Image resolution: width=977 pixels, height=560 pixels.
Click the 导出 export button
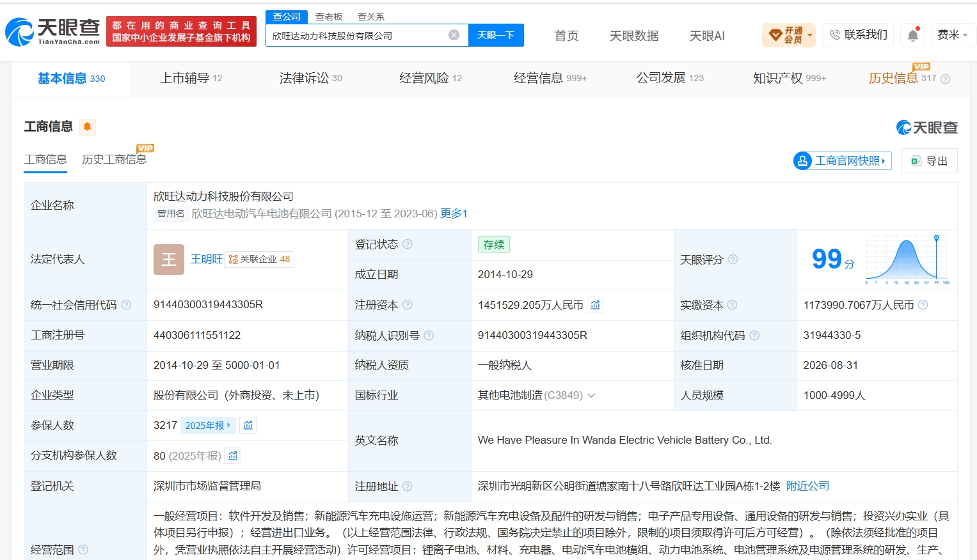[x=929, y=161]
